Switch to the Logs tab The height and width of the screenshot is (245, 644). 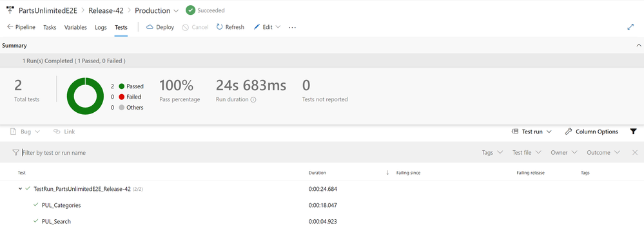coord(101,28)
